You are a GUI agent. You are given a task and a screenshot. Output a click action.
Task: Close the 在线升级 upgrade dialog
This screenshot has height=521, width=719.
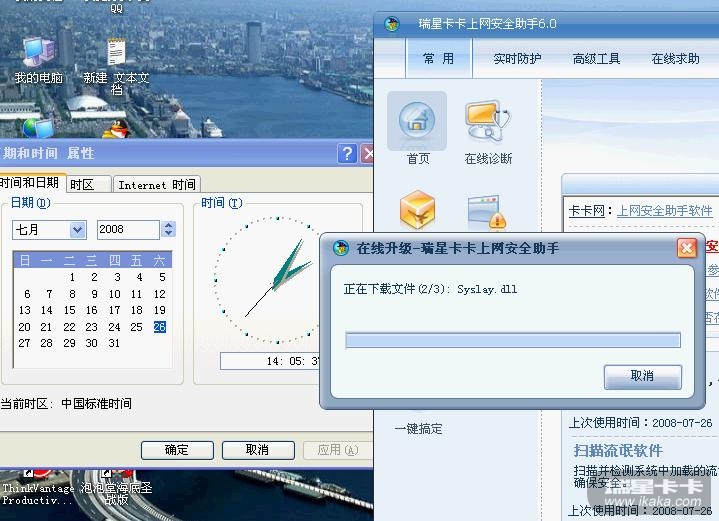pyautogui.click(x=686, y=249)
